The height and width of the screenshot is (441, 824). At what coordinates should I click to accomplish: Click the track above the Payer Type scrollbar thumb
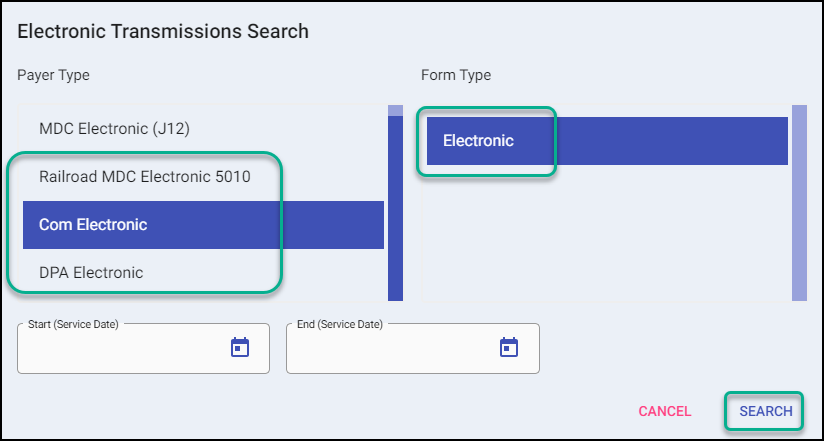395,110
